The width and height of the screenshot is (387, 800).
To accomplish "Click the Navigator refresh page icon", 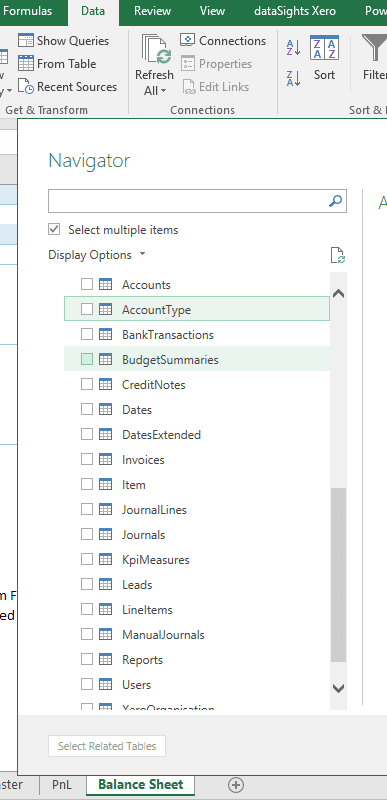I will click(338, 255).
